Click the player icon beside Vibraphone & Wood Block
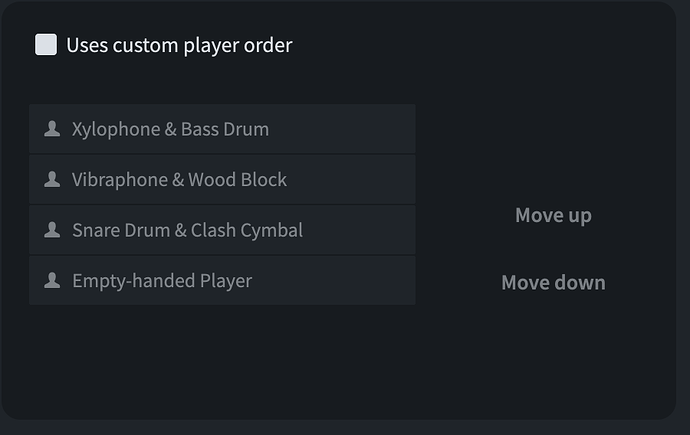 (52, 180)
